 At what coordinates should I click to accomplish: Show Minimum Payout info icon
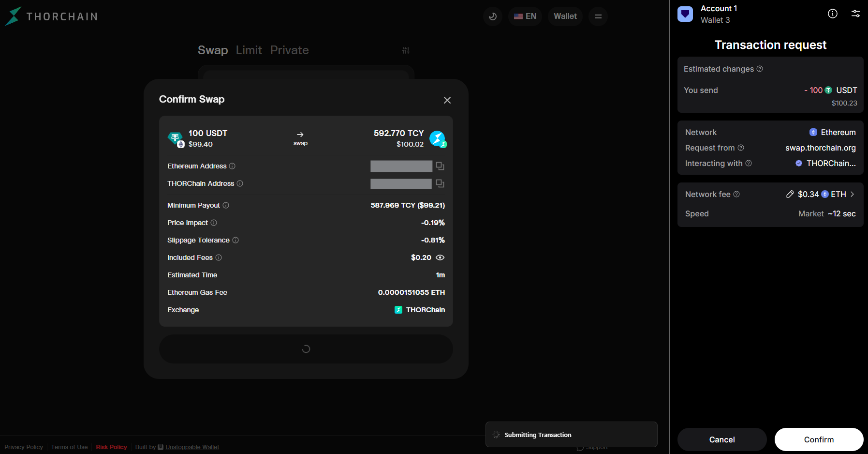pos(226,205)
